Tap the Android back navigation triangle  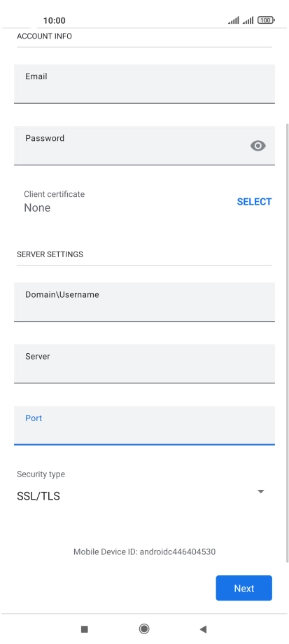click(x=203, y=629)
